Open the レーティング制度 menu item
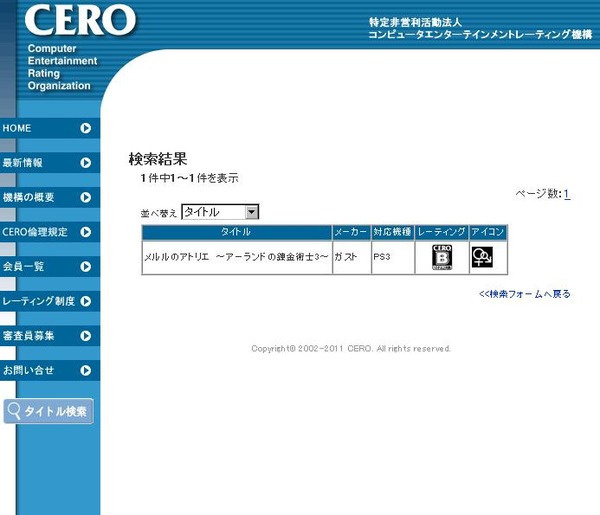600x515 pixels. coord(50,301)
